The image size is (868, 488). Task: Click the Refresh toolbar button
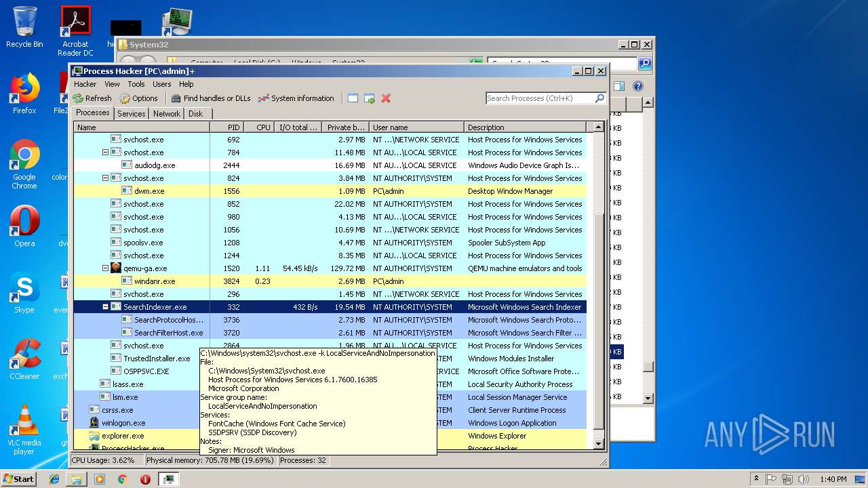[x=92, y=98]
